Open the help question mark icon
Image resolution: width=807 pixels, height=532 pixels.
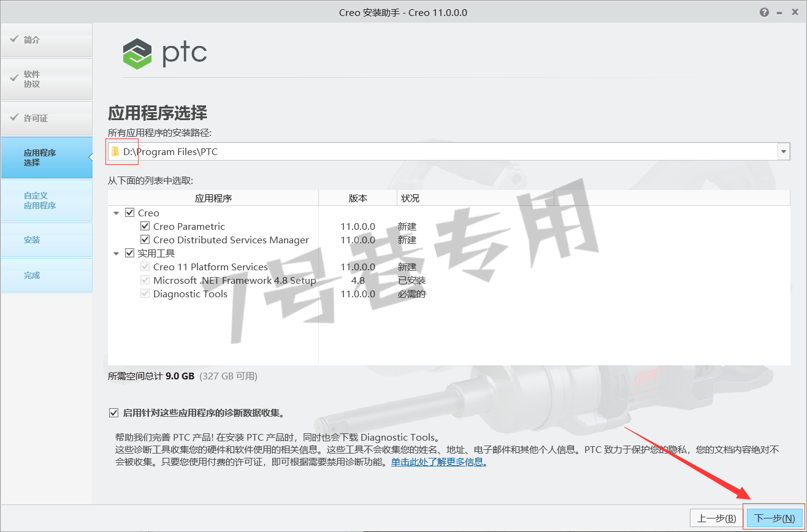click(x=764, y=12)
